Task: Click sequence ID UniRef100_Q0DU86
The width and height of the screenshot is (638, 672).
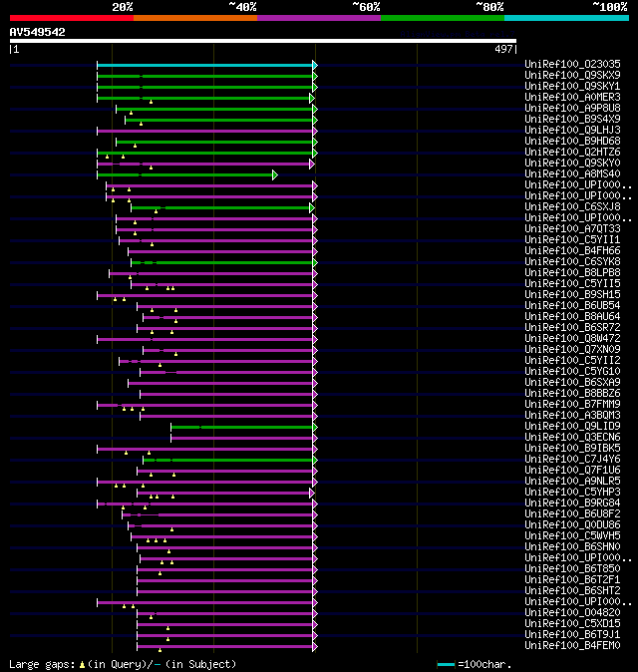Action: point(572,525)
